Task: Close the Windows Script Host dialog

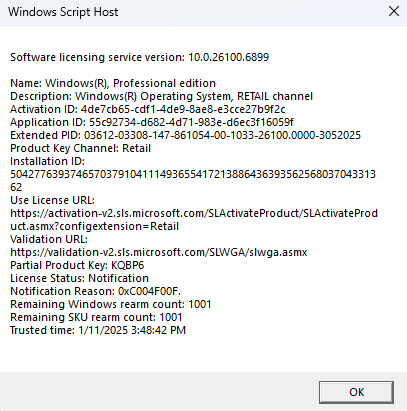Action: [x=394, y=12]
